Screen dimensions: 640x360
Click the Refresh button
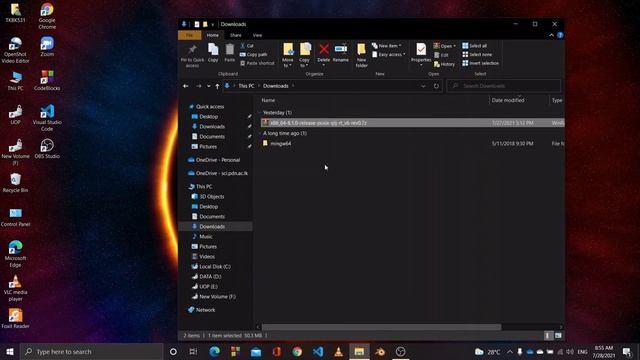[x=436, y=86]
